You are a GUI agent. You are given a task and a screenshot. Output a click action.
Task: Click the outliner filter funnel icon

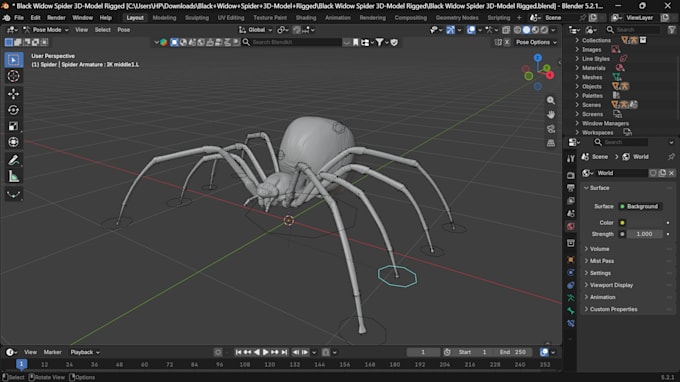click(671, 29)
